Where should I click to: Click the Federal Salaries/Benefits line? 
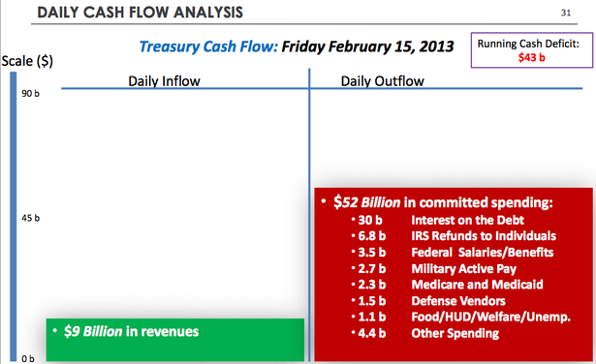pyautogui.click(x=455, y=253)
